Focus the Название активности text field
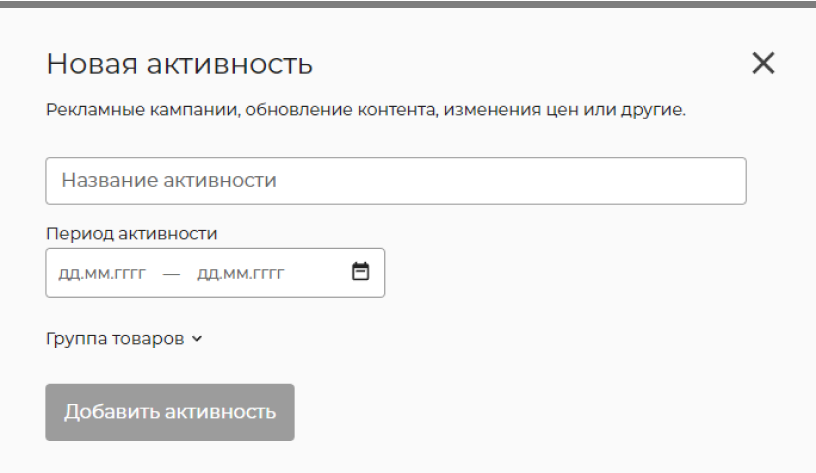The width and height of the screenshot is (816, 473). [x=396, y=181]
